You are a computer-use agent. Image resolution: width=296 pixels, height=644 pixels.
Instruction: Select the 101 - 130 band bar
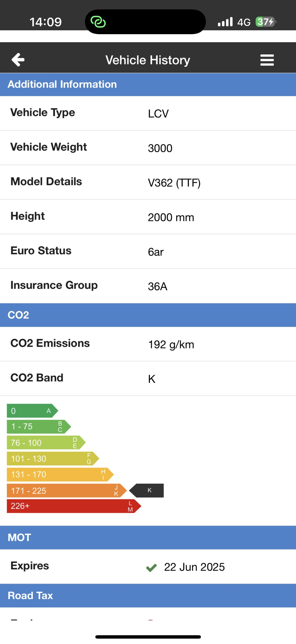pyautogui.click(x=53, y=459)
